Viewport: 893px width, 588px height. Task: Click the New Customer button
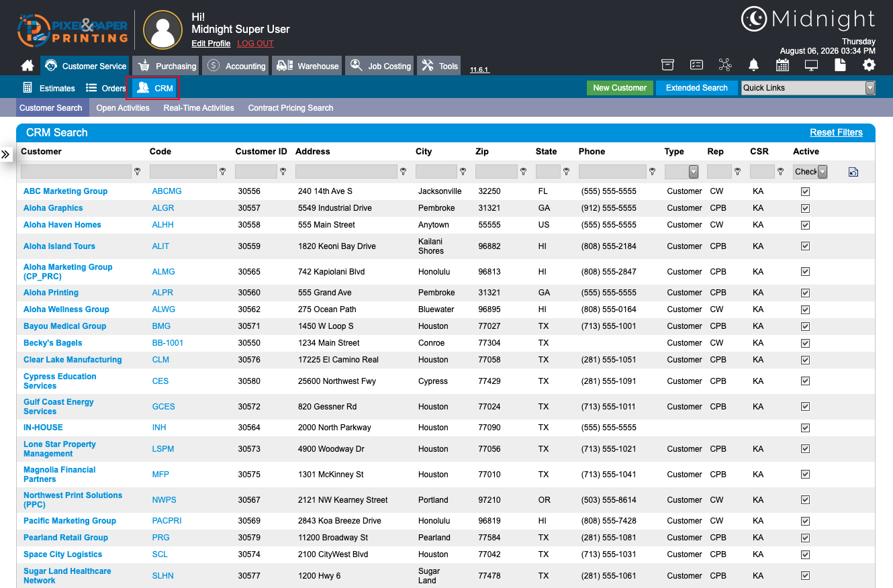click(x=620, y=88)
